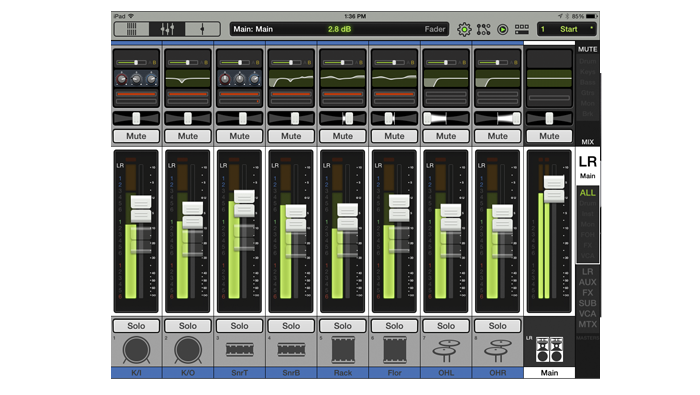Open the Flor dynamics meter bars
Viewport: 700px width, 395px height.
click(395, 98)
